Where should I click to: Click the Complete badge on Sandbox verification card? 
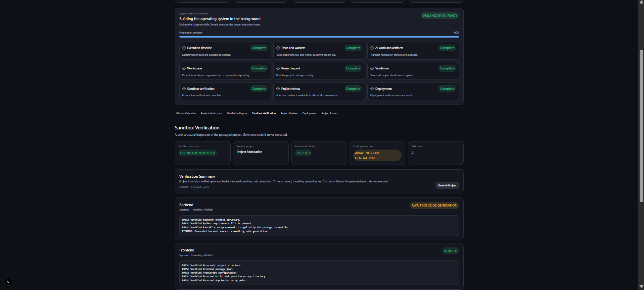coord(259,89)
